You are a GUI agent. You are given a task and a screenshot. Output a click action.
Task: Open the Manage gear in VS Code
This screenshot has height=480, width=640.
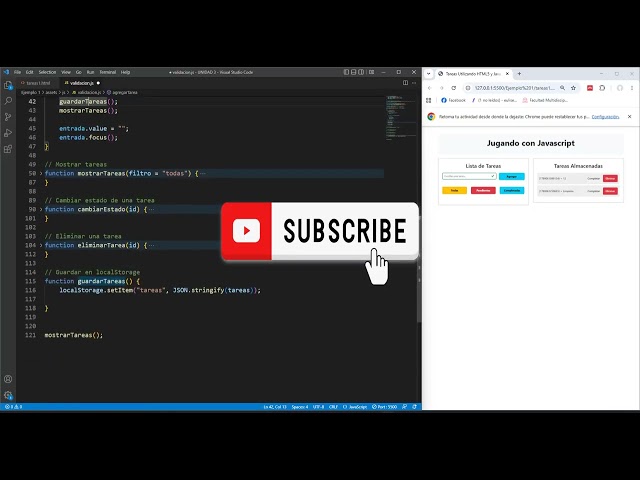(x=8, y=395)
